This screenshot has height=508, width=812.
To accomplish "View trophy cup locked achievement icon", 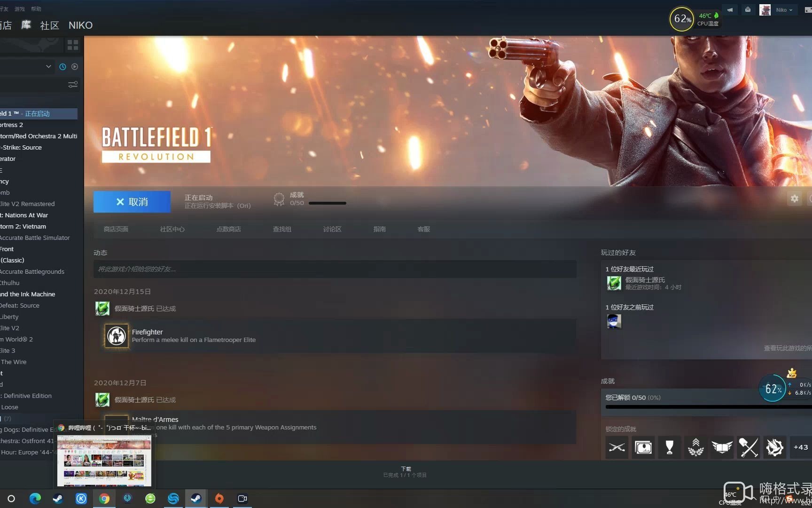I will click(x=670, y=447).
